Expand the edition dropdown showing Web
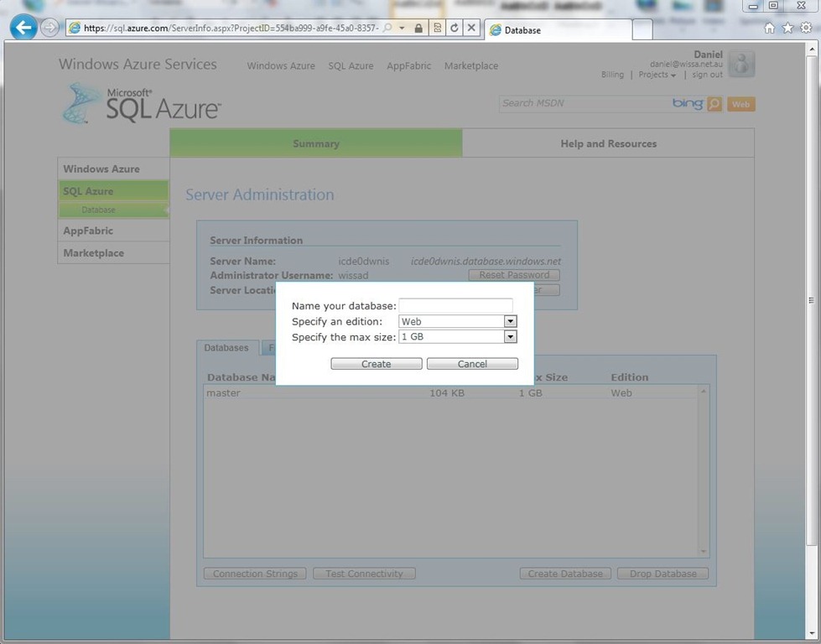 (x=510, y=321)
